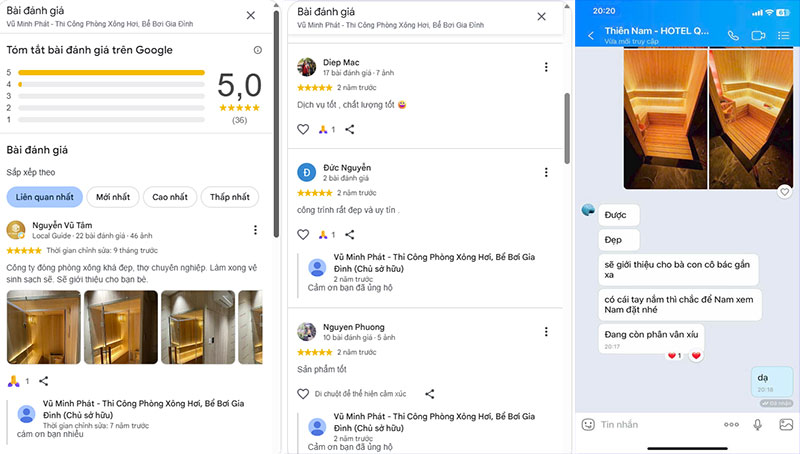Open left sauna photo in chat

[x=665, y=119]
